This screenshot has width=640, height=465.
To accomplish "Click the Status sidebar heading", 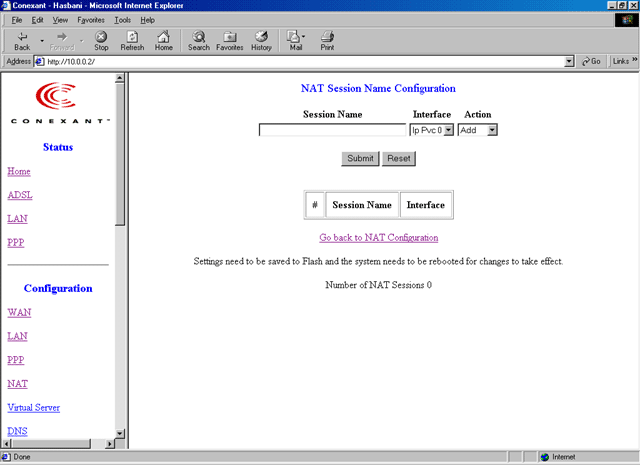I will 58,147.
